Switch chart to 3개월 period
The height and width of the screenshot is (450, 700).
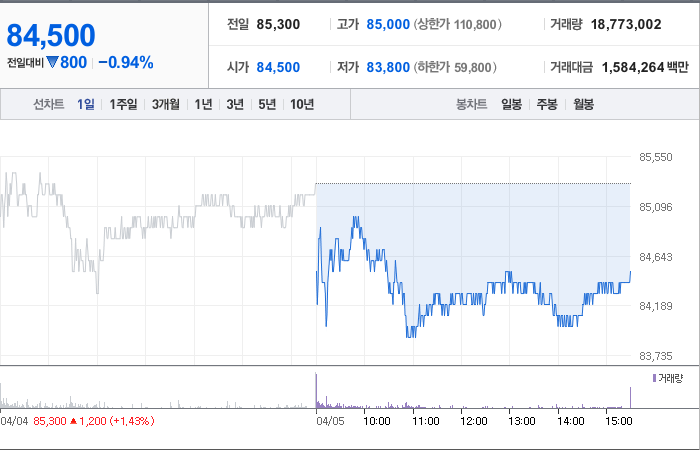pyautogui.click(x=166, y=104)
